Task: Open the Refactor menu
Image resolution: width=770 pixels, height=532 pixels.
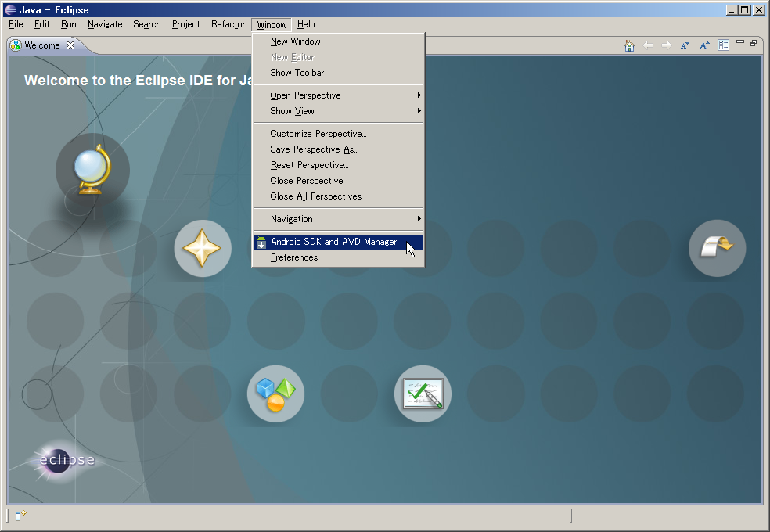Action: [228, 24]
